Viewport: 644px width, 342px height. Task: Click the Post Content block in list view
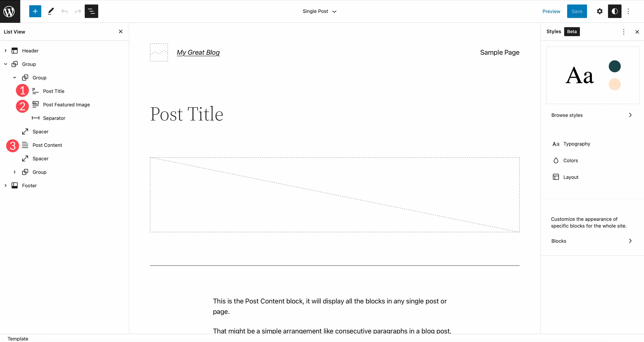[47, 145]
